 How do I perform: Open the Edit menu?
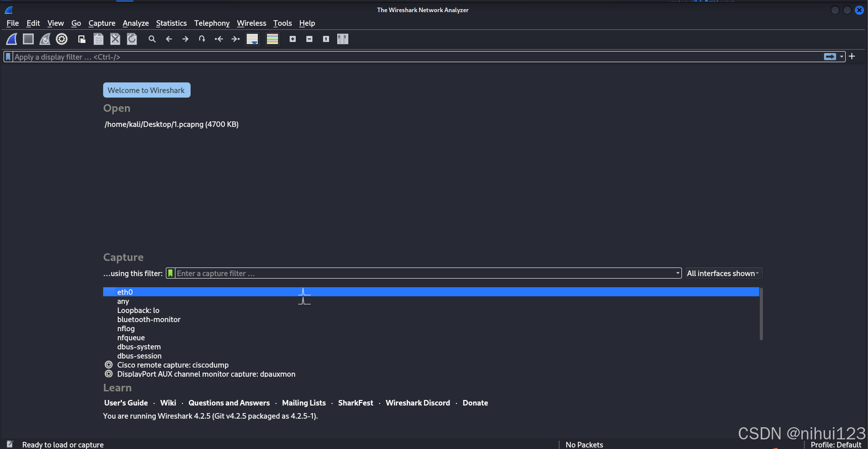point(33,23)
